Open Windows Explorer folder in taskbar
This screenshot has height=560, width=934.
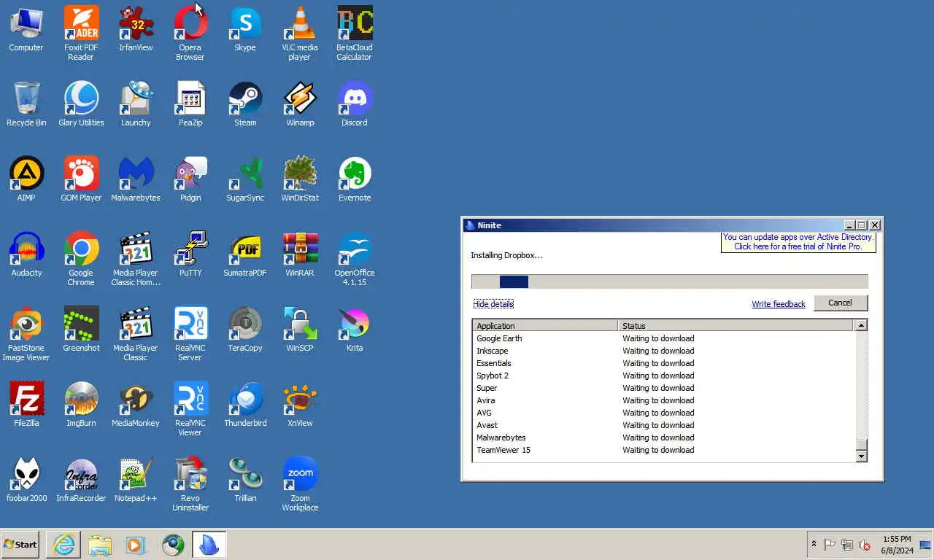[100, 544]
